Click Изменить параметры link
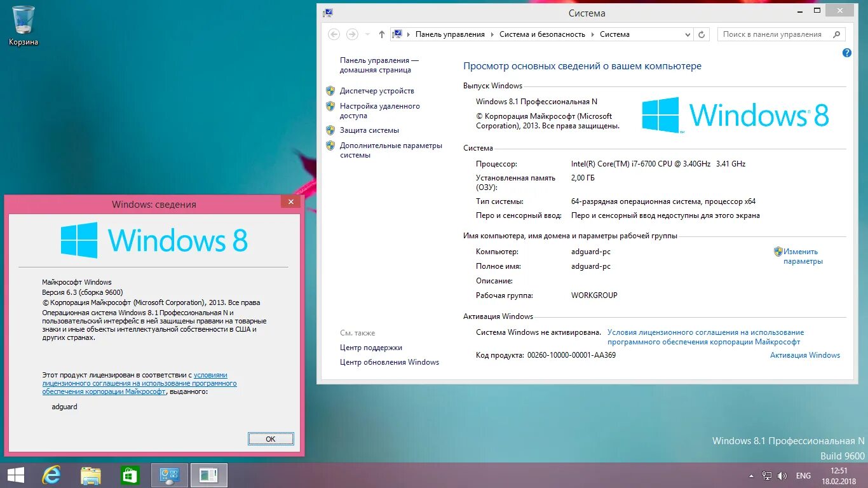This screenshot has width=868, height=488. pos(803,256)
